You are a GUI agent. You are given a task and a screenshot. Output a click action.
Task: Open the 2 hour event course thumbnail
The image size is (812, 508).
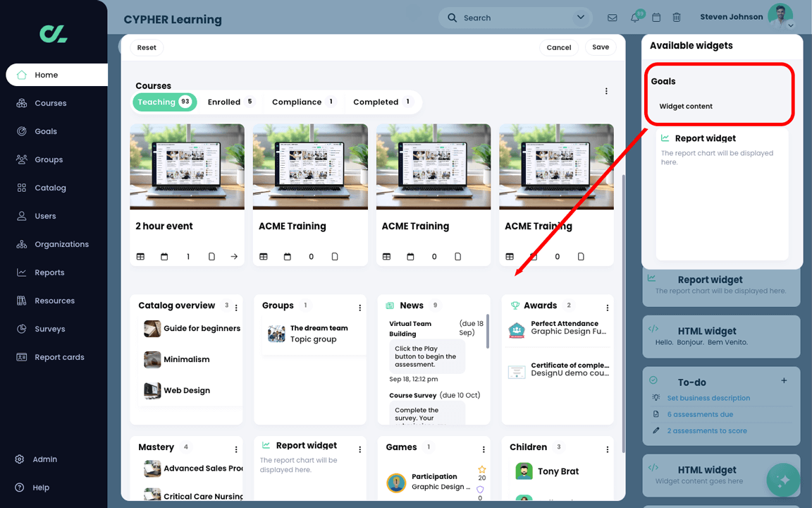click(x=187, y=167)
